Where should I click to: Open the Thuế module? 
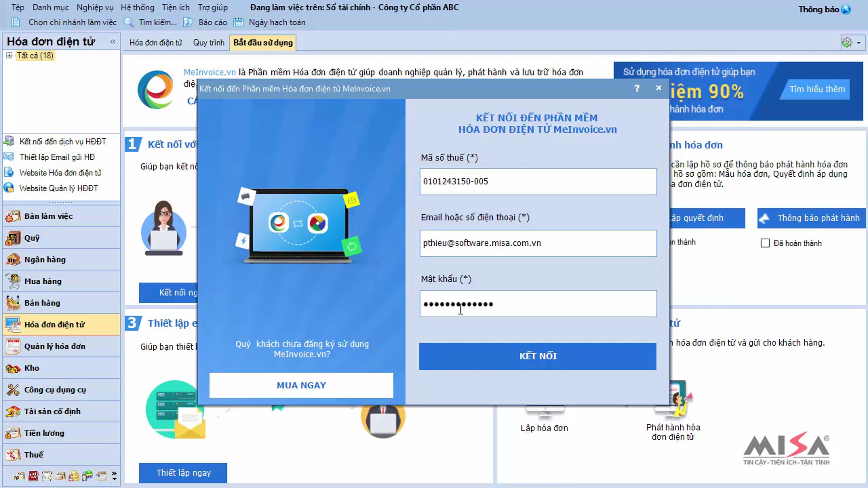pyautogui.click(x=61, y=455)
